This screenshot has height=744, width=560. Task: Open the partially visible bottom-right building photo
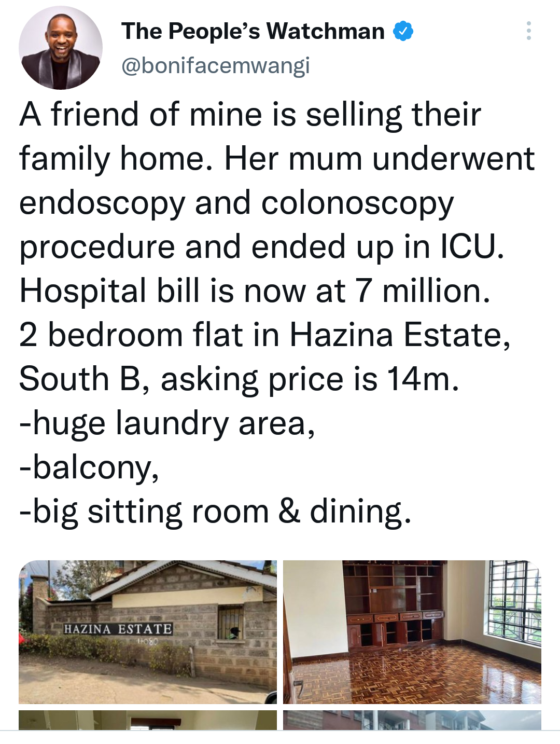412,720
